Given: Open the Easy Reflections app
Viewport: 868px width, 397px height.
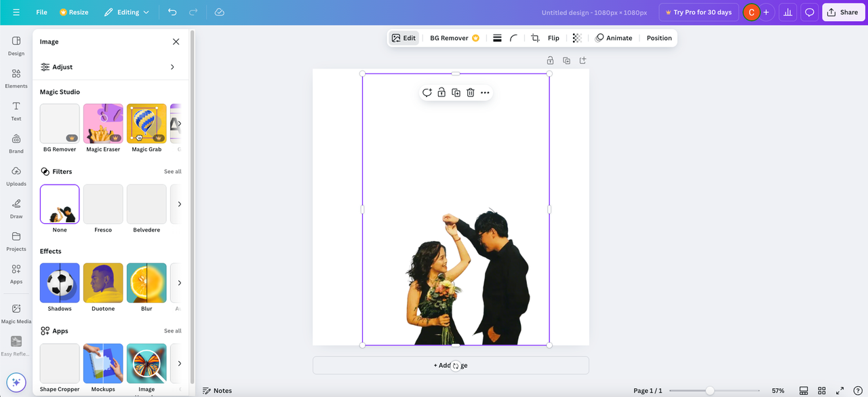Looking at the screenshot, I should 16,345.
